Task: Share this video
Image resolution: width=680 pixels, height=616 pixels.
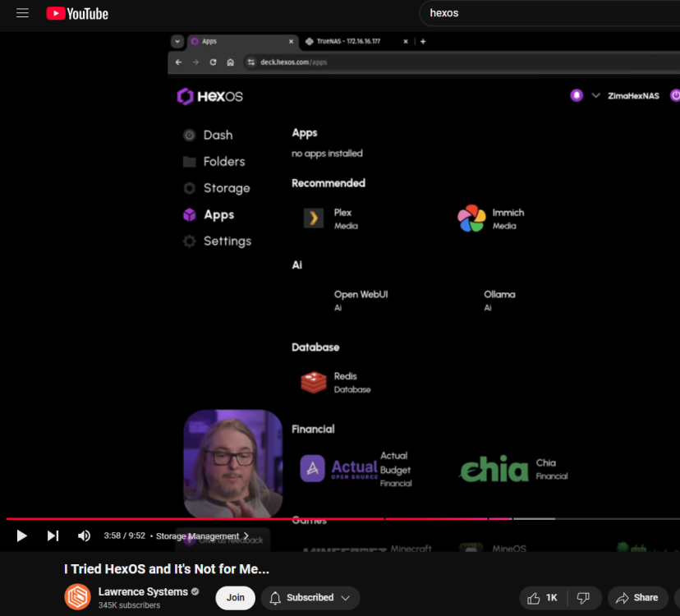Action: point(637,598)
